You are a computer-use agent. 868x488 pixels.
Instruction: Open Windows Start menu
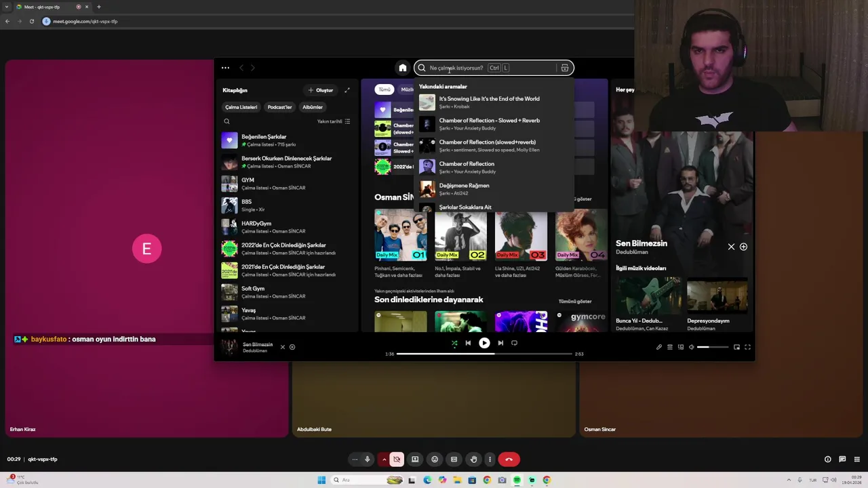pos(321,480)
